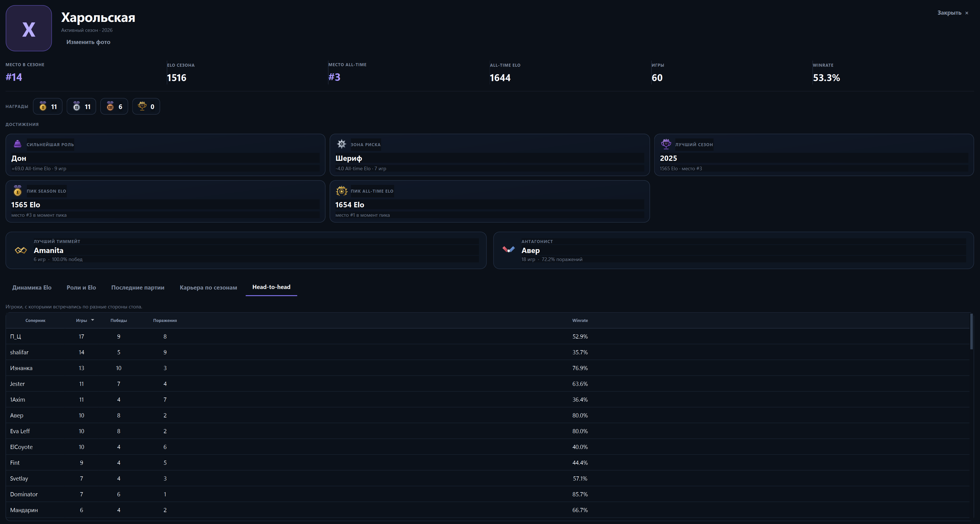Screen dimensions: 980x524
Task: Click the trophy cup award icon
Action: point(142,106)
